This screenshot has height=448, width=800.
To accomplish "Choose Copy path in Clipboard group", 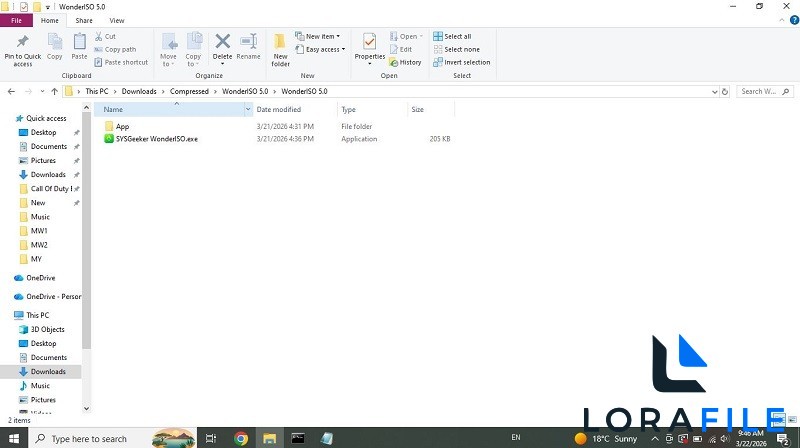I will (x=115, y=49).
